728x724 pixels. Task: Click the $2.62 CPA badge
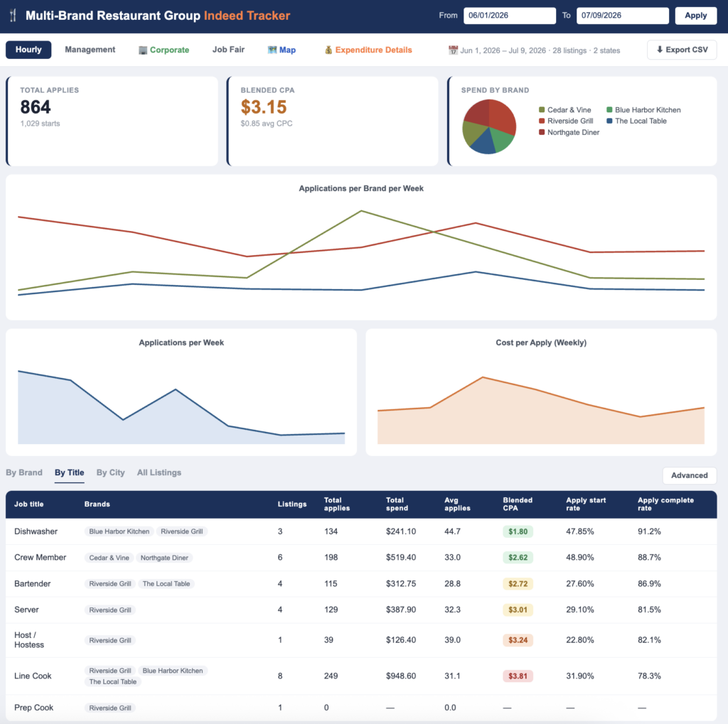click(518, 557)
